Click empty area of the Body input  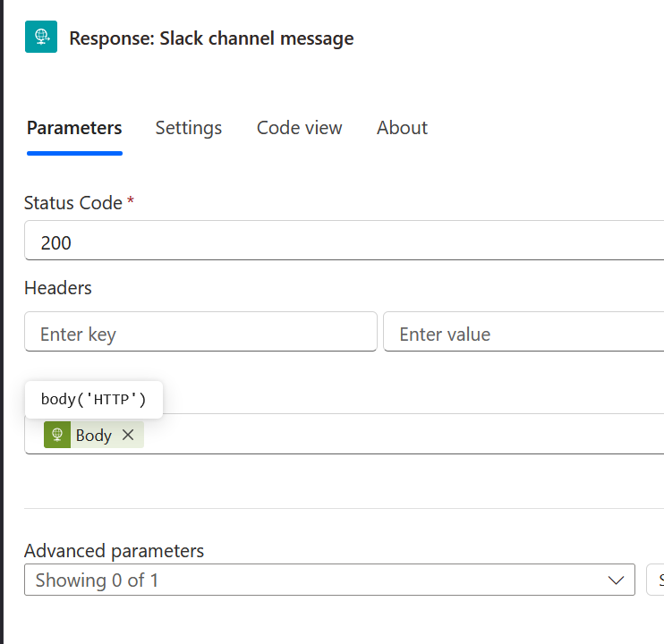coord(403,435)
